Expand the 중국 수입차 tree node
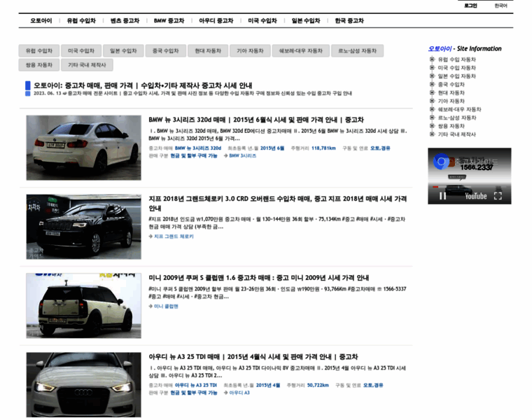532x420 pixels. pyautogui.click(x=432, y=84)
